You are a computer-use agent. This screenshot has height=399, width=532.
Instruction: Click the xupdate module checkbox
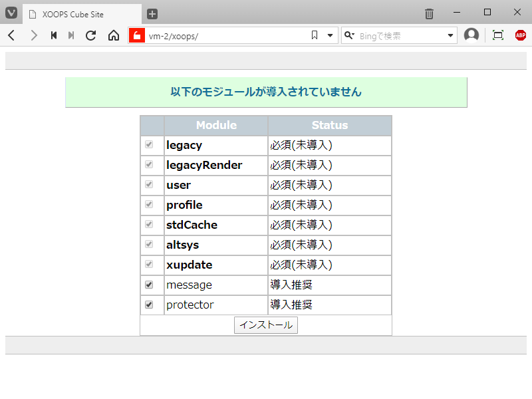[148, 264]
